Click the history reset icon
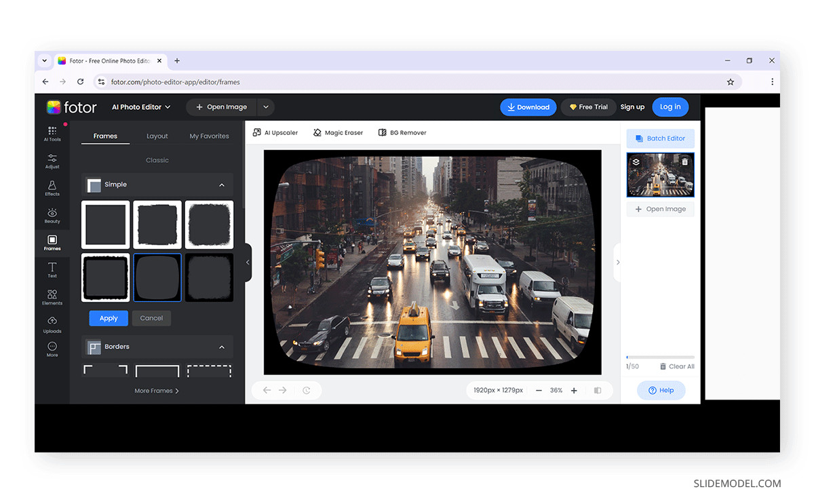This screenshot has width=814, height=504. click(307, 390)
